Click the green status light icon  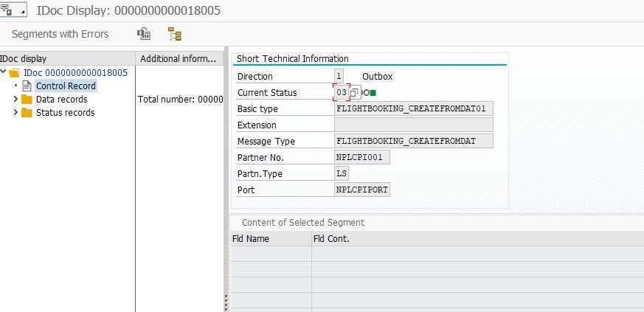pyautogui.click(x=373, y=93)
